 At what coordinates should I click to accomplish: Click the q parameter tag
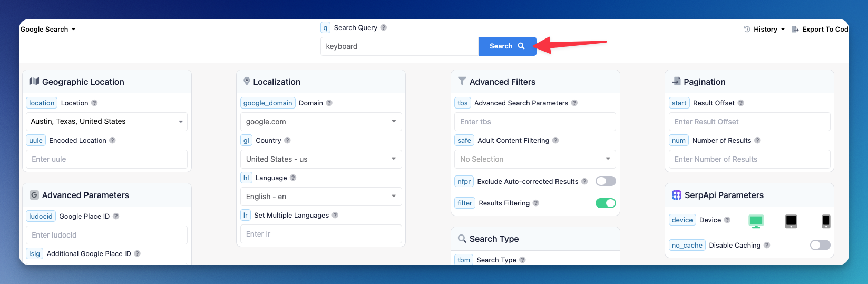326,27
